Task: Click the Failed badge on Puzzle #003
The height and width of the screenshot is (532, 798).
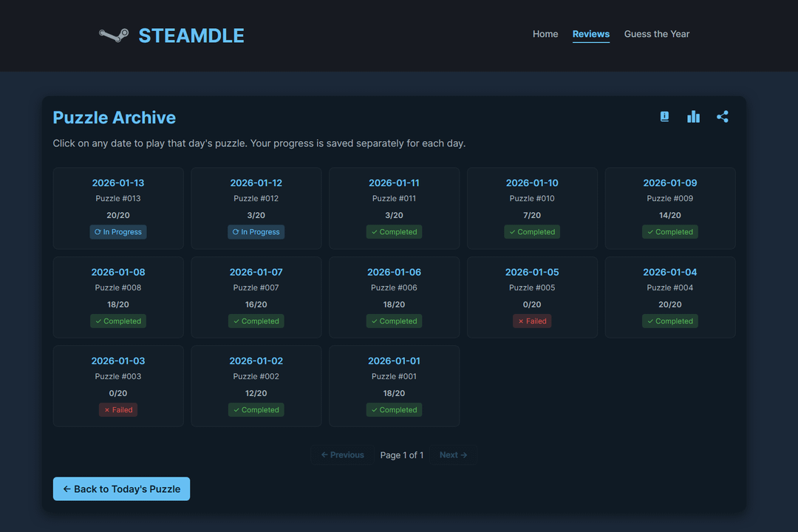Action: [118, 410]
